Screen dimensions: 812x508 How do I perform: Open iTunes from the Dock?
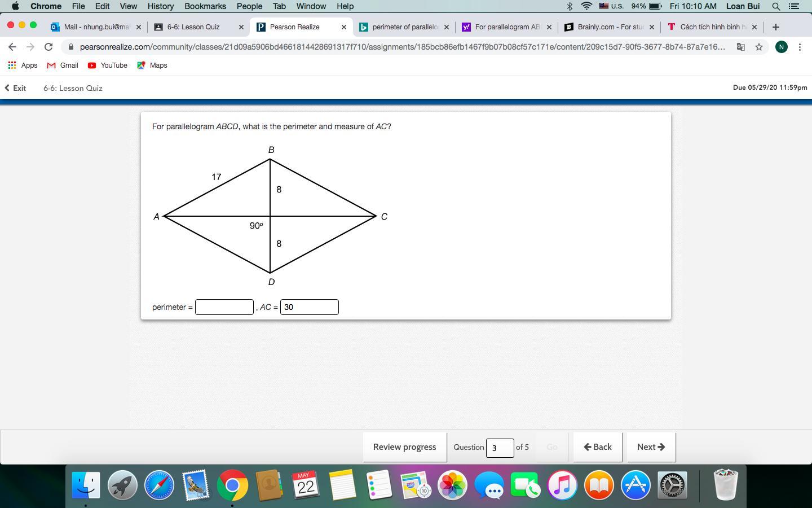(x=562, y=485)
